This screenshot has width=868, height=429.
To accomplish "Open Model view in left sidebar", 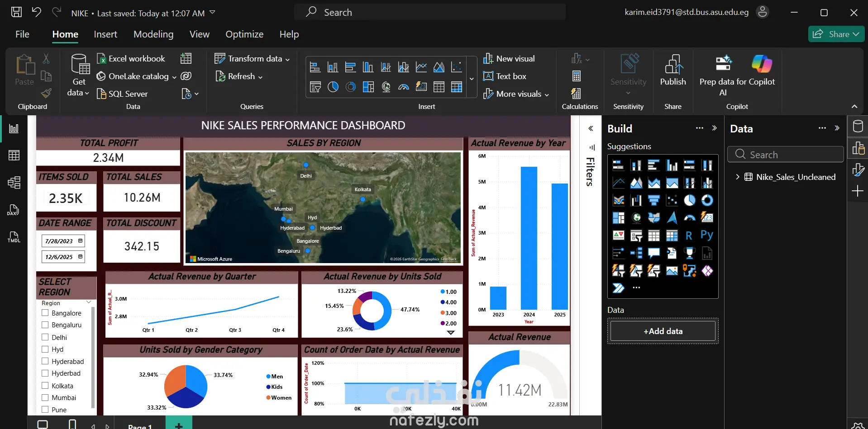I will pyautogui.click(x=14, y=183).
